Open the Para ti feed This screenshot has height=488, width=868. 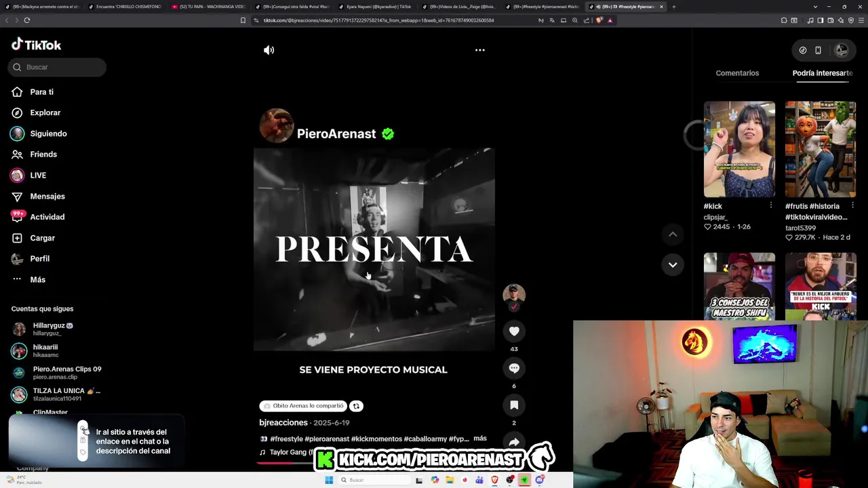coord(42,92)
